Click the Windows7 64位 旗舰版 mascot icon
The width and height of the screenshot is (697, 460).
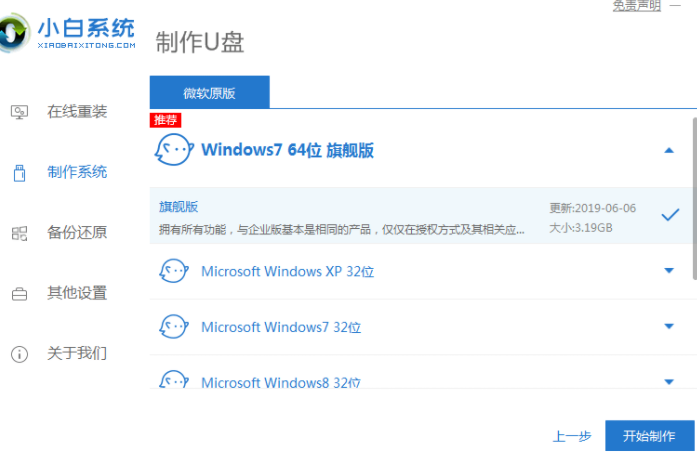172,150
